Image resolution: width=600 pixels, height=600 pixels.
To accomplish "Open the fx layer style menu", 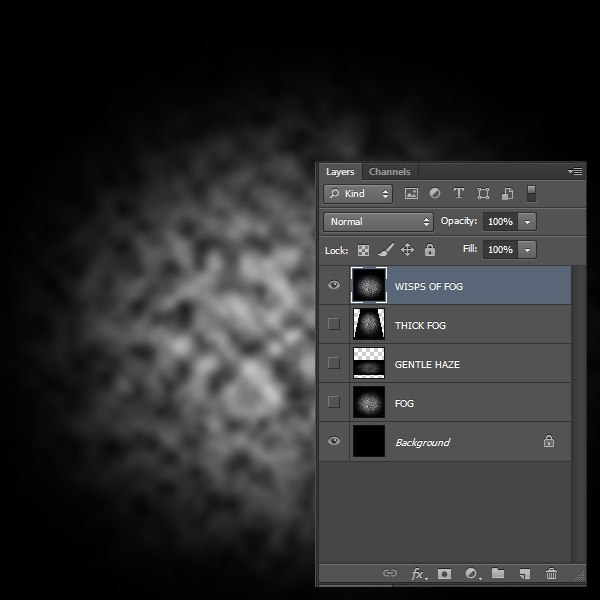I will coord(419,574).
